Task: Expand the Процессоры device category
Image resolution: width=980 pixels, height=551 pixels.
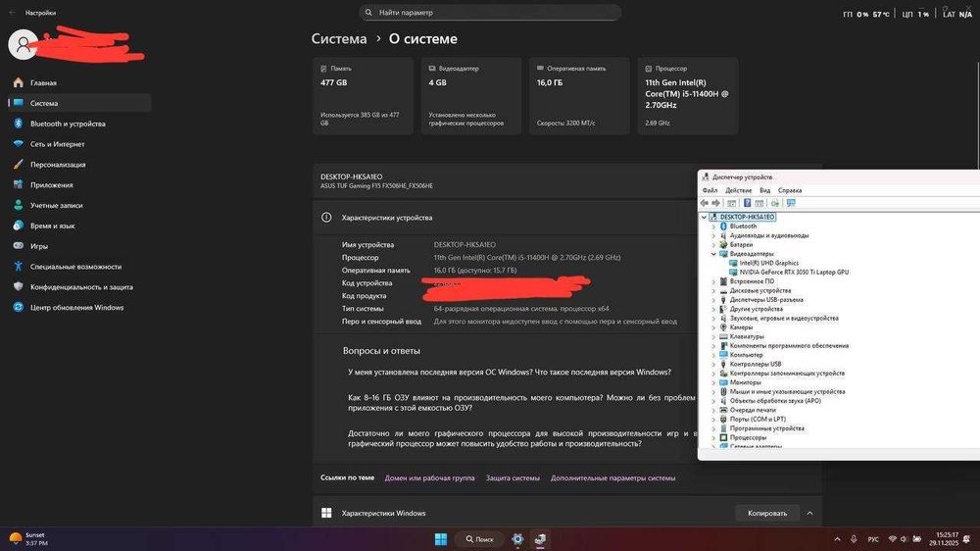Action: point(713,438)
